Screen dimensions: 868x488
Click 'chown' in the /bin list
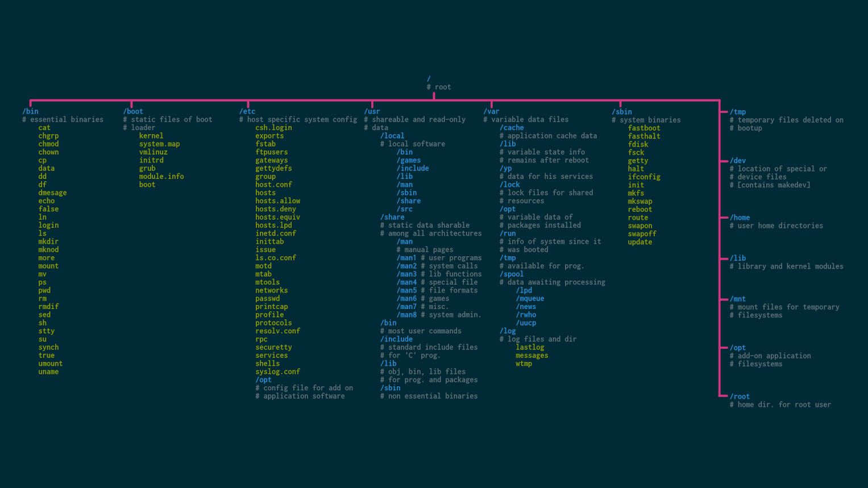[x=48, y=152]
